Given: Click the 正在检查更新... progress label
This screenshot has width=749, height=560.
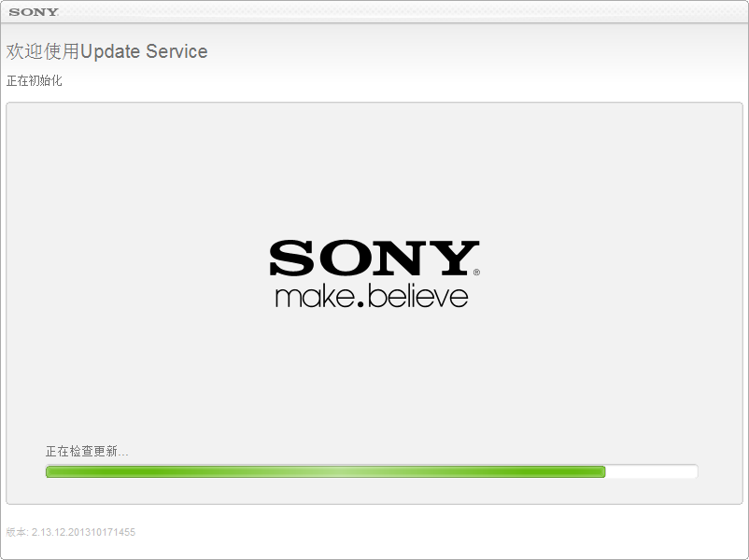Looking at the screenshot, I should pyautogui.click(x=87, y=451).
